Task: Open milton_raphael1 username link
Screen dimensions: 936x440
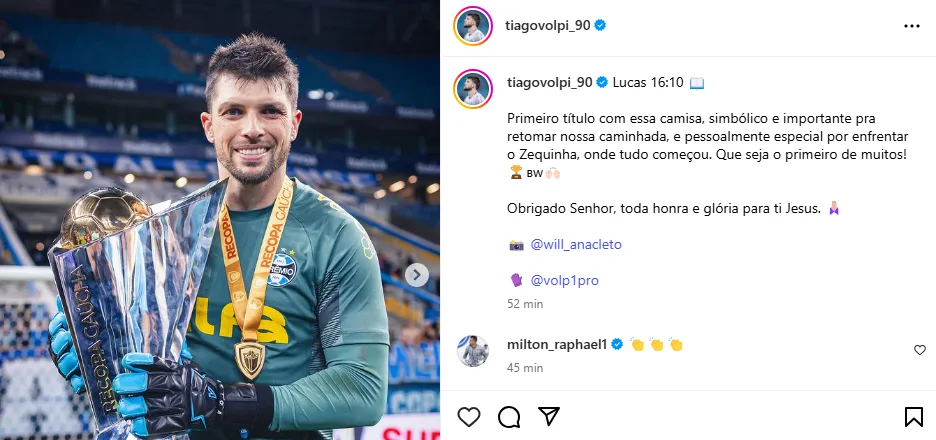Action: tap(556, 344)
